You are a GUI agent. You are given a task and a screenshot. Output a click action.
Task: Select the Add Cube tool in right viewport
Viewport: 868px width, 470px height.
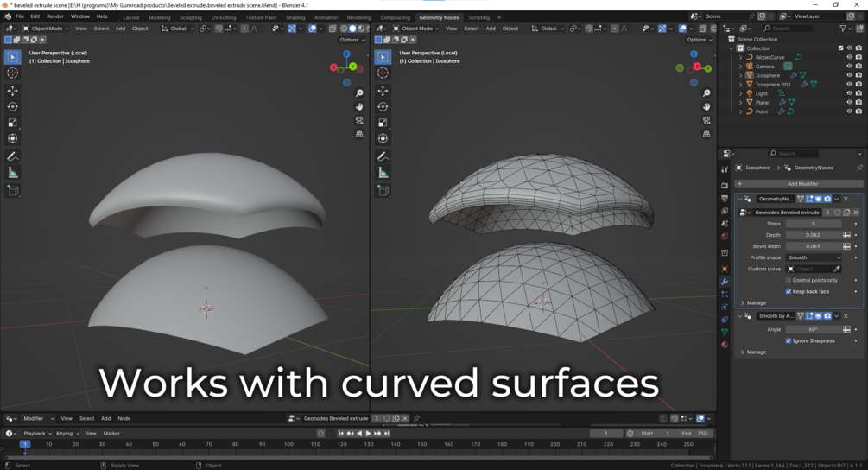[x=383, y=191]
